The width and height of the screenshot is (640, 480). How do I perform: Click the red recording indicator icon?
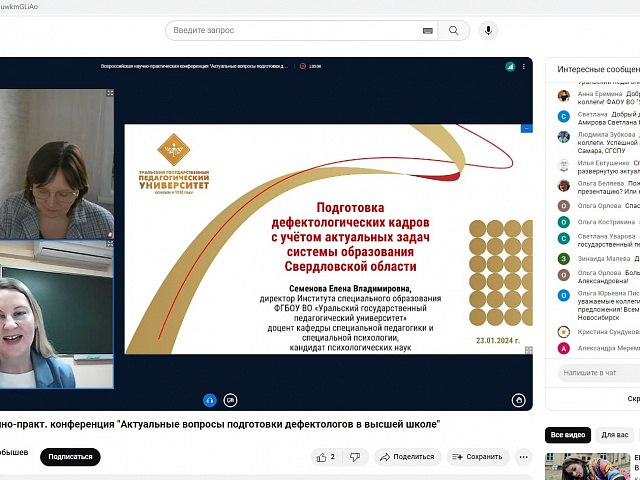pos(302,66)
